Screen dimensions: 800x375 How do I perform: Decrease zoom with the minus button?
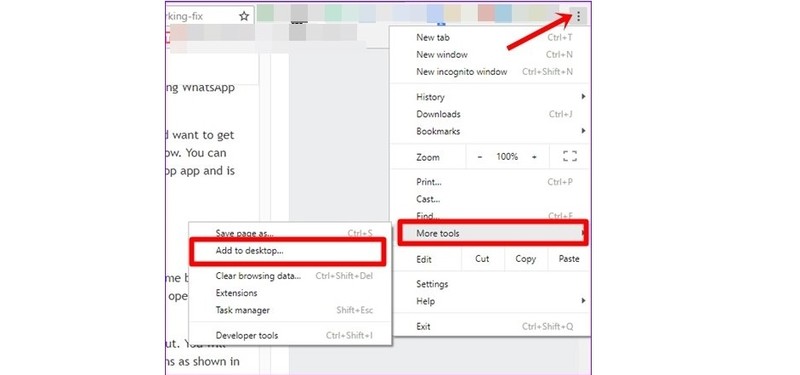pos(480,157)
